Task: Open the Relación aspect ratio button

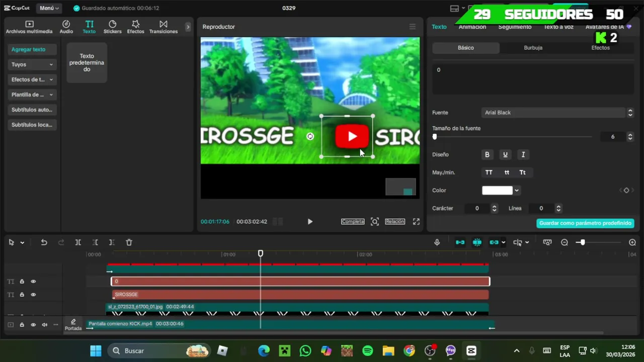Action: pyautogui.click(x=395, y=221)
